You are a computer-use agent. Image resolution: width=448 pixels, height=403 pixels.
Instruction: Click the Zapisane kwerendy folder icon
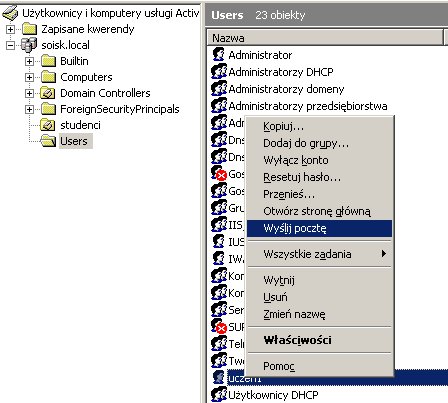(29, 29)
